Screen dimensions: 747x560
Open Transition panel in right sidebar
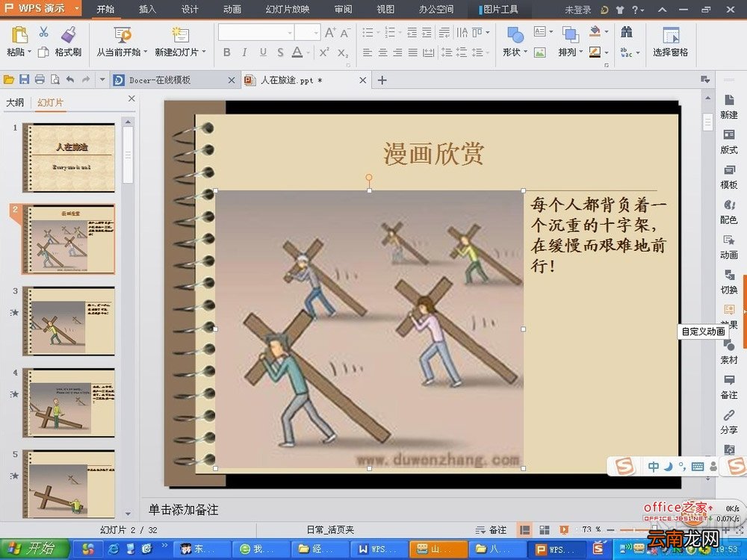(728, 282)
